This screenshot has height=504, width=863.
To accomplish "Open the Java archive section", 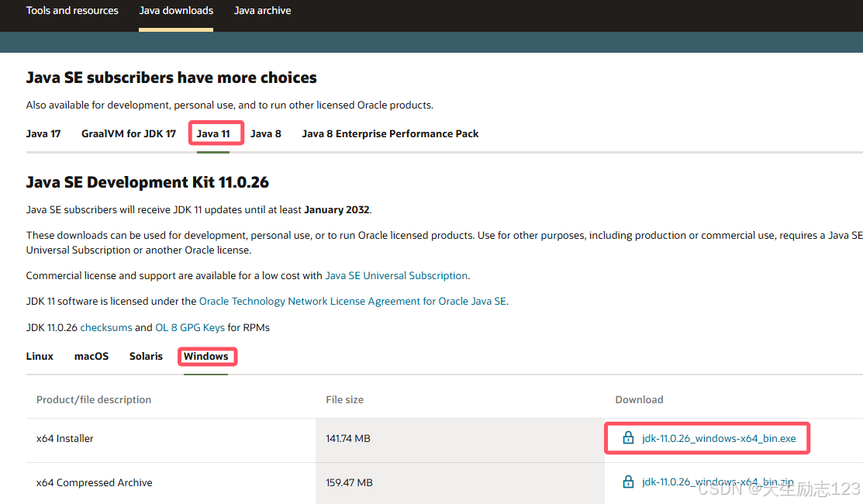I will [262, 10].
